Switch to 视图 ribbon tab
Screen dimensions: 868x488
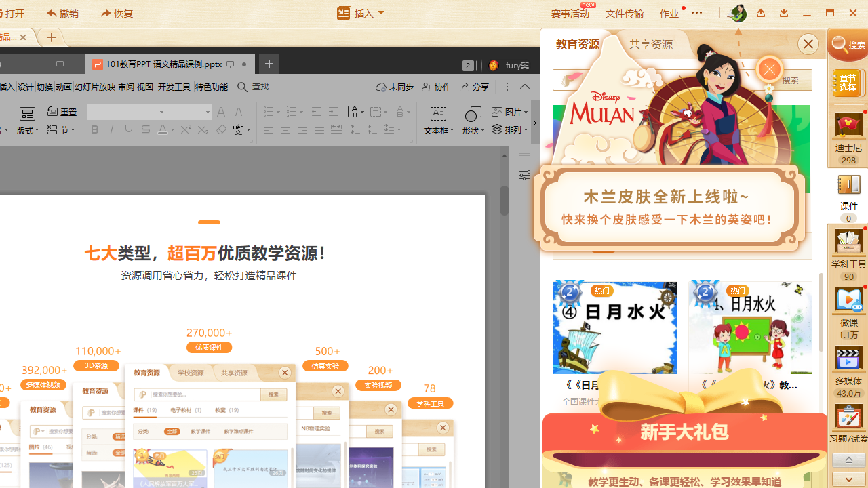coord(145,87)
